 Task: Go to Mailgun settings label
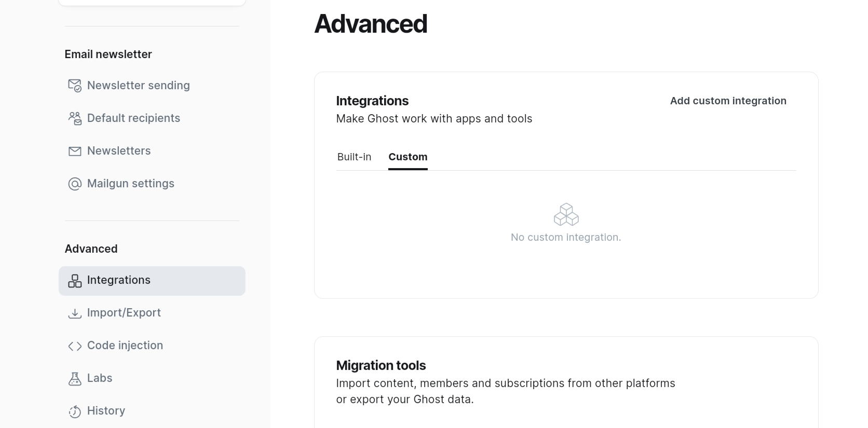[131, 183]
